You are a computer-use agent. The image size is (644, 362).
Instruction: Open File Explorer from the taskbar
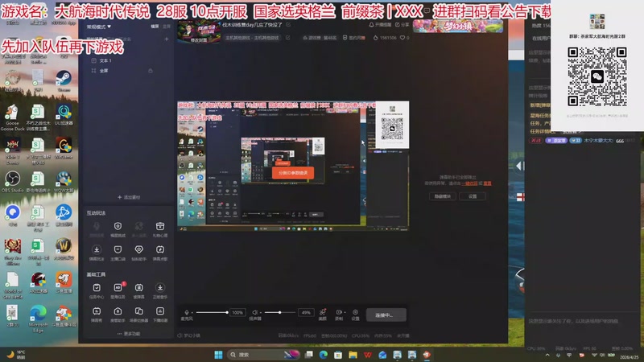point(353,355)
